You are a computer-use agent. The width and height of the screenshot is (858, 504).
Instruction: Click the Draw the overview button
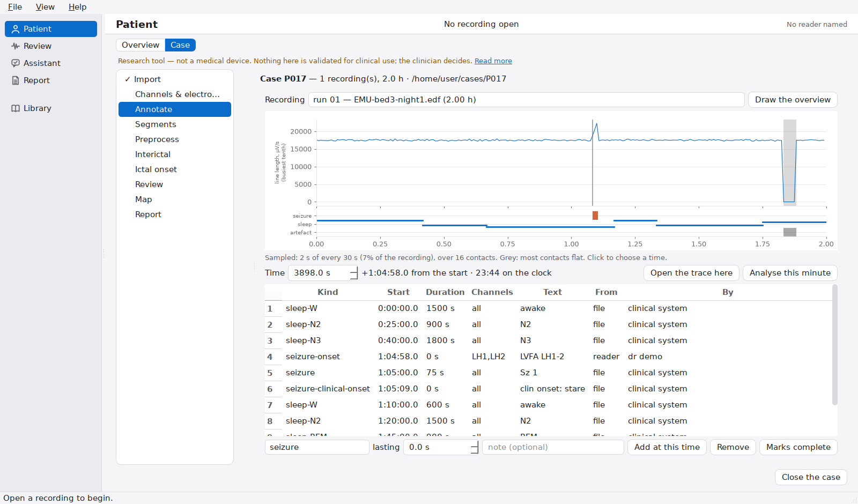click(x=793, y=100)
